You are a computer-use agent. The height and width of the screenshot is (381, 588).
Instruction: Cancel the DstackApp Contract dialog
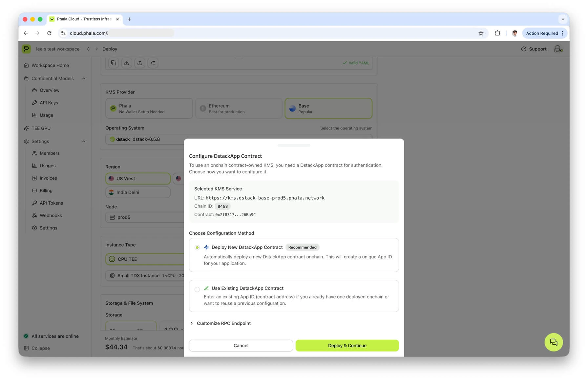[241, 345]
